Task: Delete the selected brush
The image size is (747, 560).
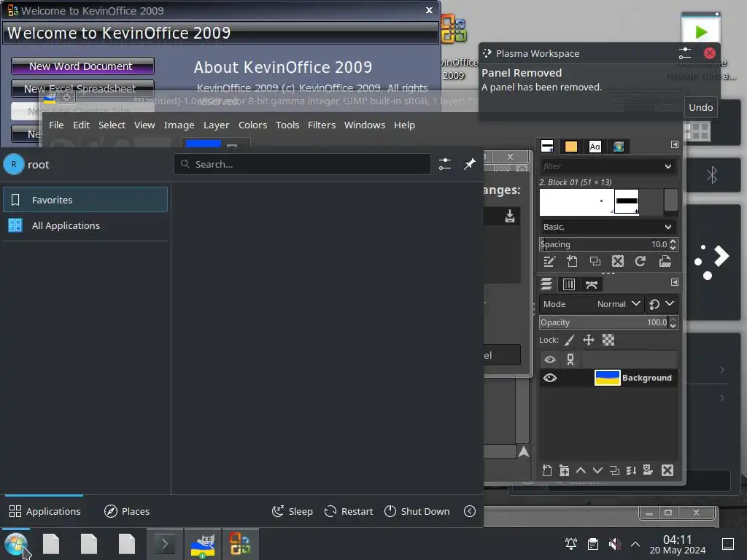Action: click(618, 261)
